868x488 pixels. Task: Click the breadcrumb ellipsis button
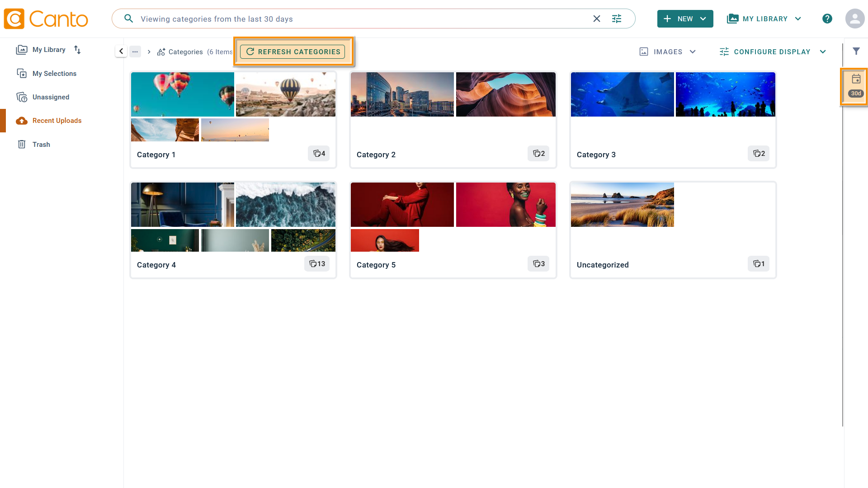[x=135, y=52]
